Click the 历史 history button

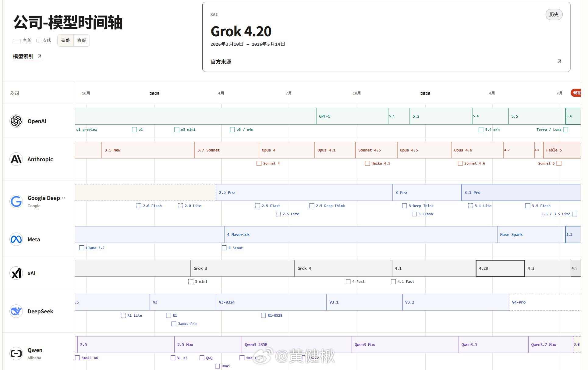pos(554,14)
